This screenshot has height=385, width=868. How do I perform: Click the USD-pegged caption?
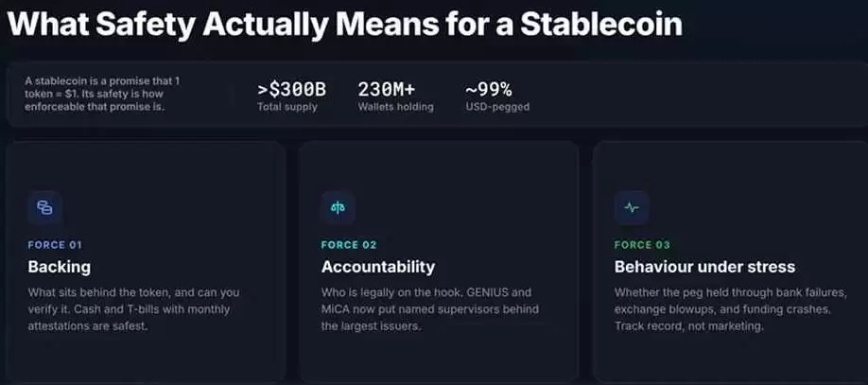tap(497, 107)
